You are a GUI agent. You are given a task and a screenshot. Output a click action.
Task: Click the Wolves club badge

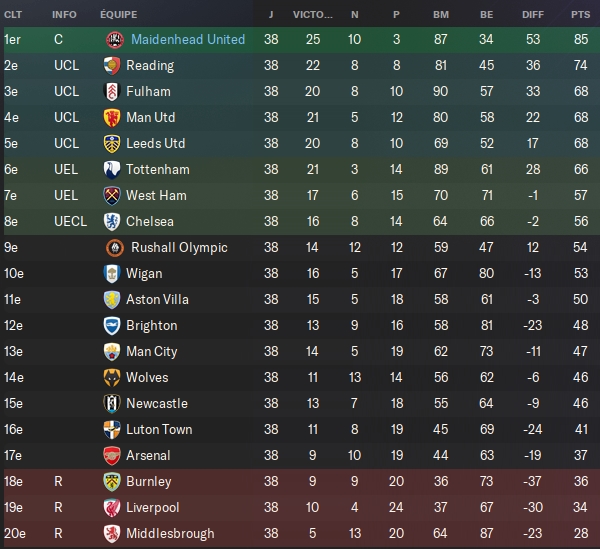pyautogui.click(x=113, y=377)
